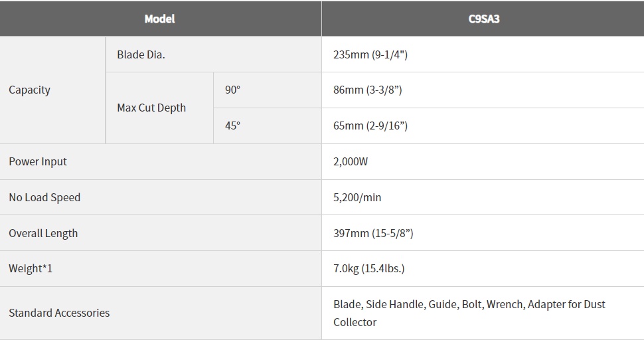The height and width of the screenshot is (340, 644).
Task: Click the 5,200/min value
Action: click(357, 197)
